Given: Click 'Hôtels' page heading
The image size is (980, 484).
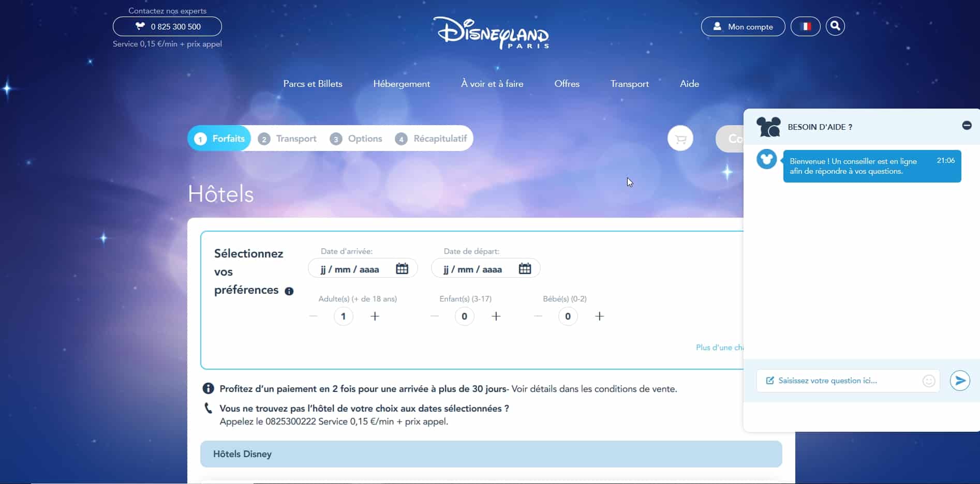Looking at the screenshot, I should tap(221, 194).
